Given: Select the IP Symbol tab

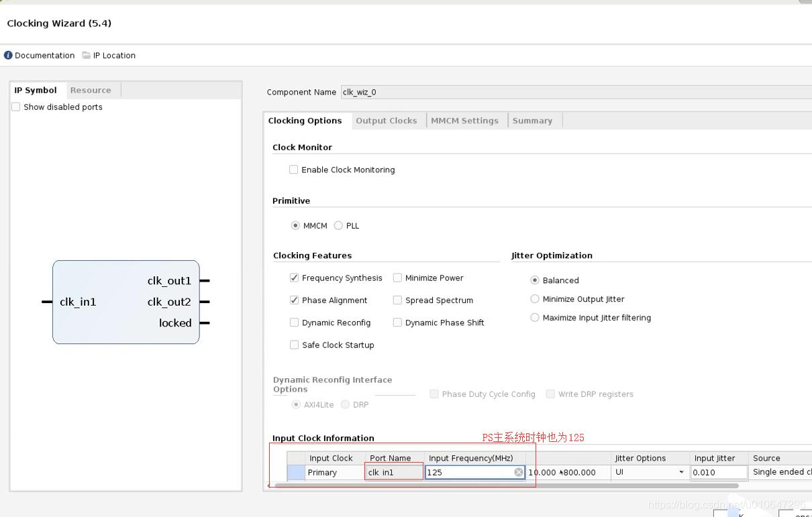Looking at the screenshot, I should [x=36, y=90].
